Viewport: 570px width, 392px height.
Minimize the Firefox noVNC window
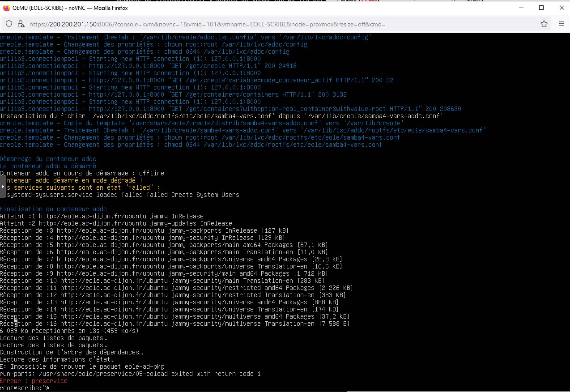[520, 8]
